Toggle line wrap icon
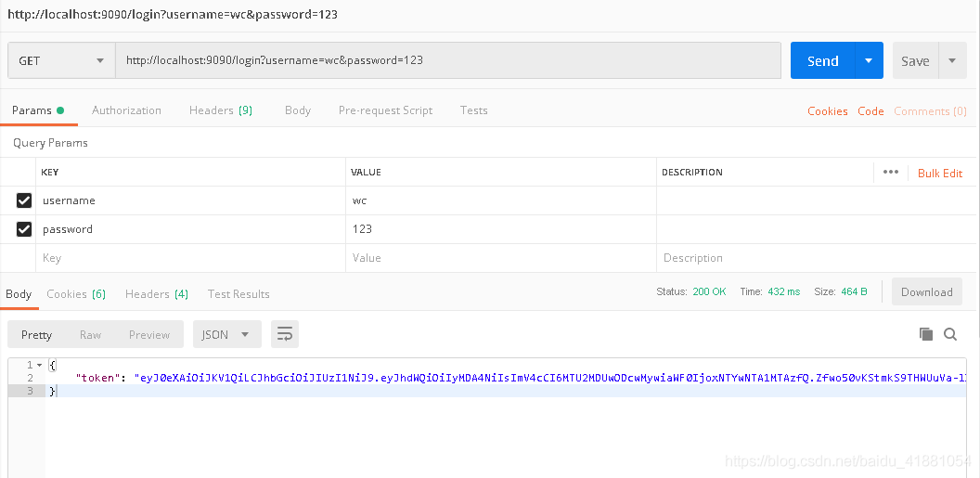Screen dimensions: 980x478 pyautogui.click(x=285, y=335)
